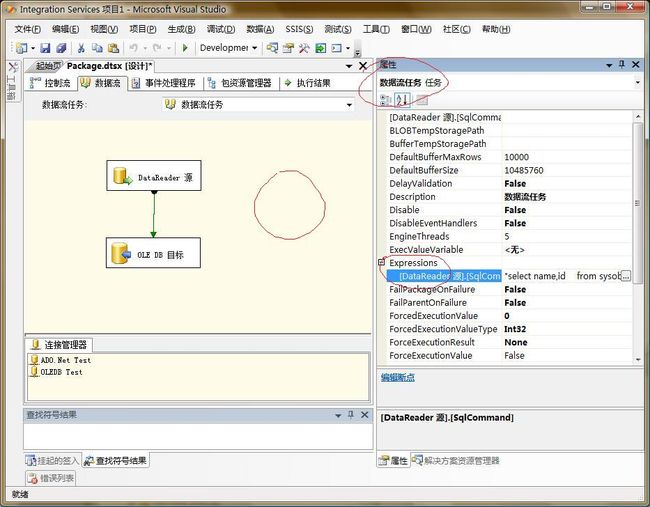Open the 生成(B) menu

coord(182,29)
